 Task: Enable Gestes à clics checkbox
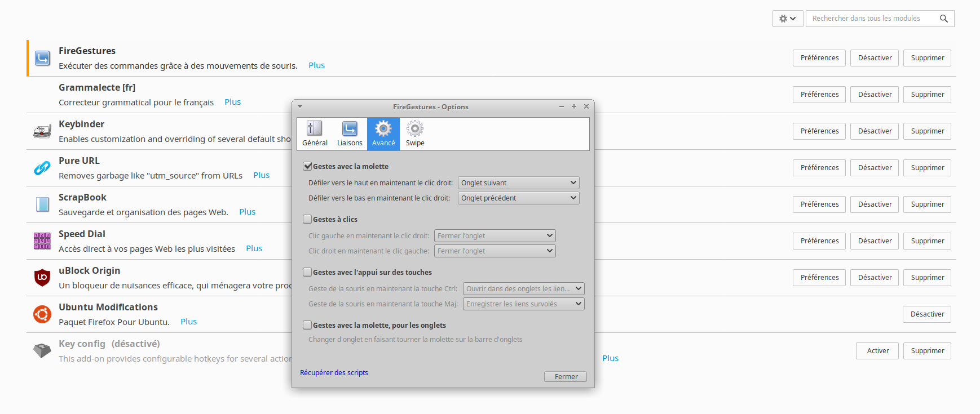(307, 219)
